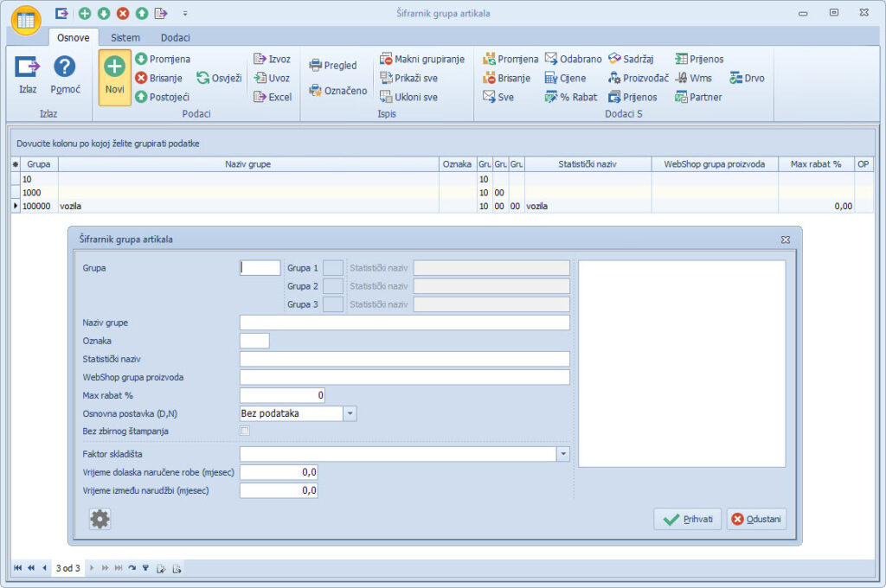
Task: Click the Izlaz exit icon
Action: tap(28, 69)
